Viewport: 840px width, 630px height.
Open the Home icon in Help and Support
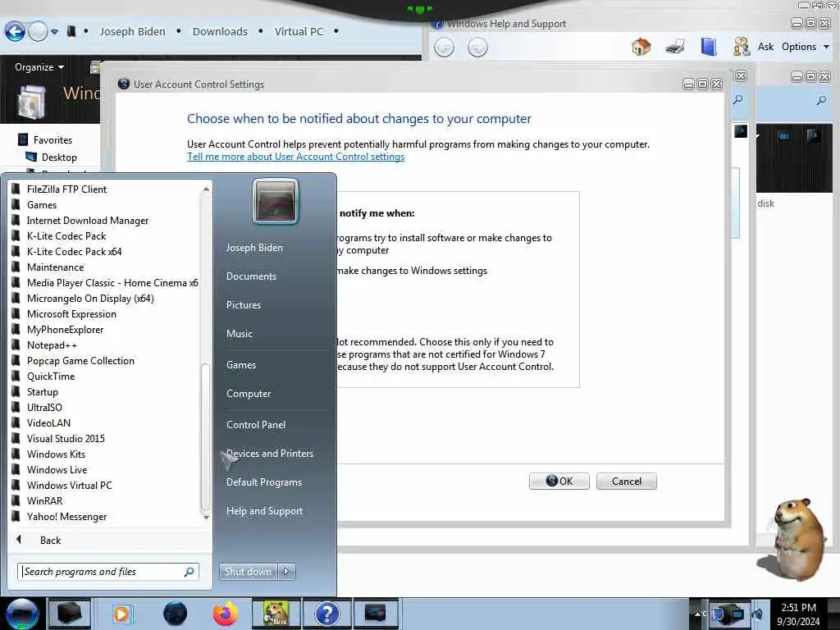tap(641, 47)
